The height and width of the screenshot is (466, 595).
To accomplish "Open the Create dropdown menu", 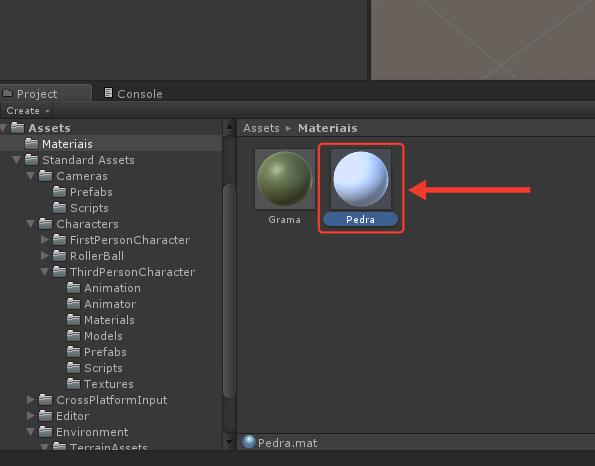I will pos(28,111).
